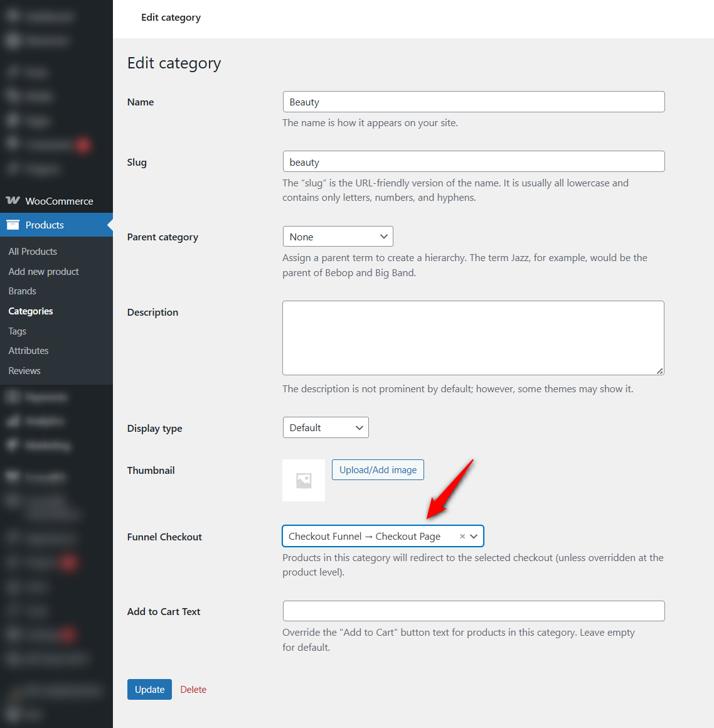This screenshot has height=728, width=714.
Task: Collapse the Products submenu with its side arrow
Action: pos(110,225)
